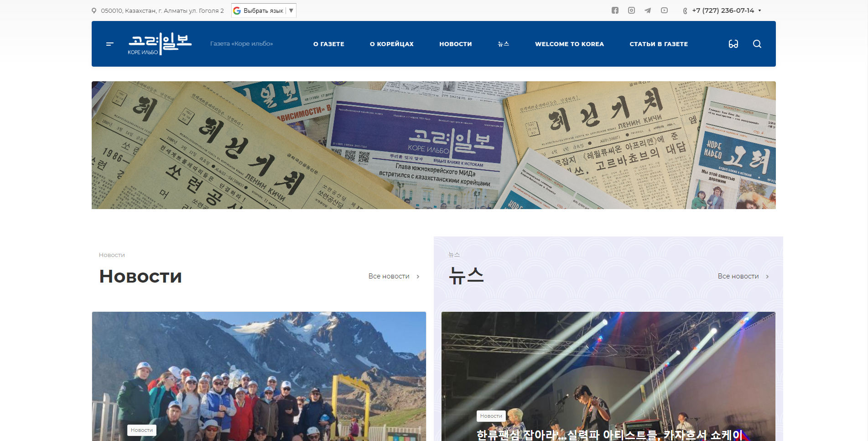Click the Газета «Коре ильбо» tagline
The image size is (868, 441).
(x=242, y=44)
